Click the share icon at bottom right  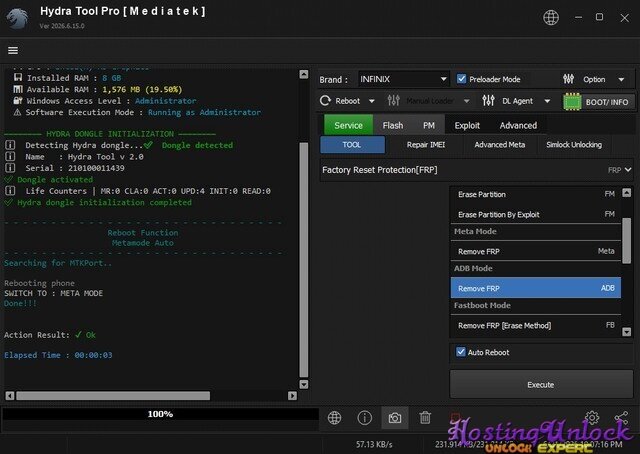[621, 417]
